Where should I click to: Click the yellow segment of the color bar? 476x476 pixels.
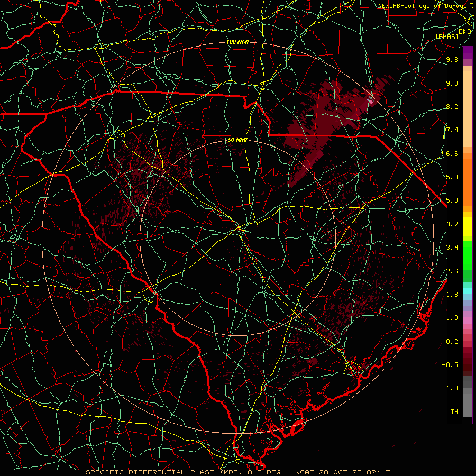point(467,226)
